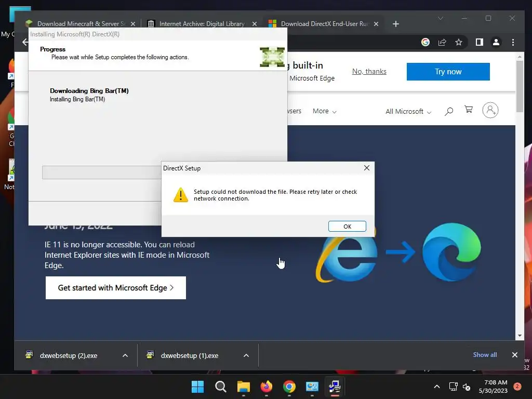Open the tab search chevron in Chrome
Image resolution: width=532 pixels, height=399 pixels.
point(441,18)
